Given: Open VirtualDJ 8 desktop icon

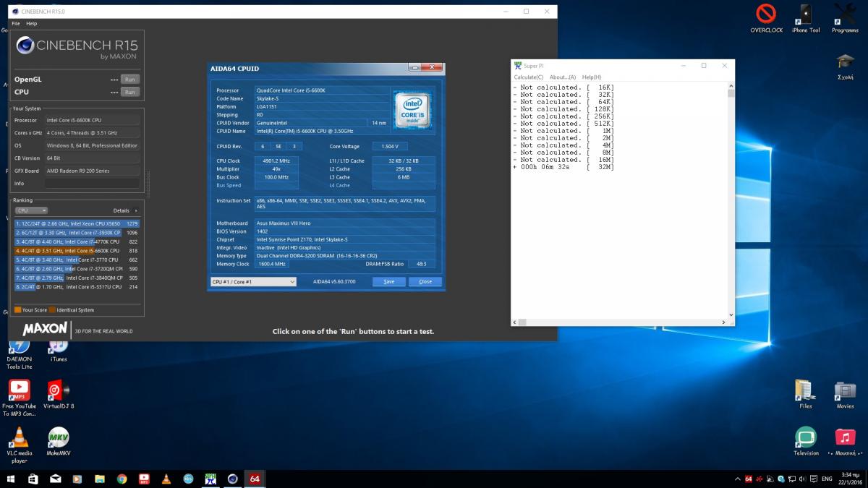Looking at the screenshot, I should coord(59,395).
